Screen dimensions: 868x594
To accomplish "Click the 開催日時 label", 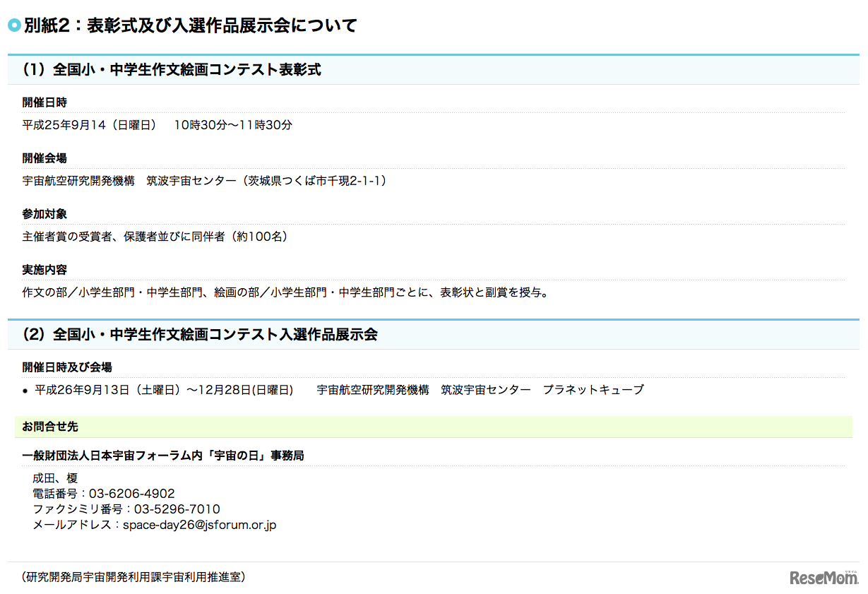I will tap(44, 103).
